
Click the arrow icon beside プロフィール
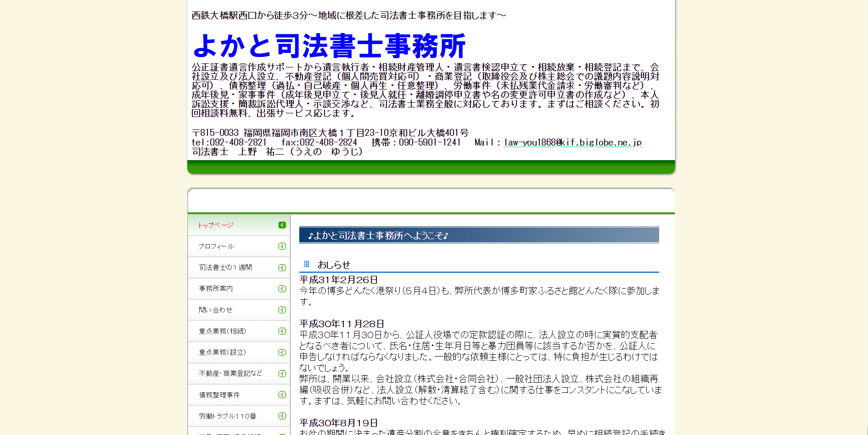coord(282,246)
